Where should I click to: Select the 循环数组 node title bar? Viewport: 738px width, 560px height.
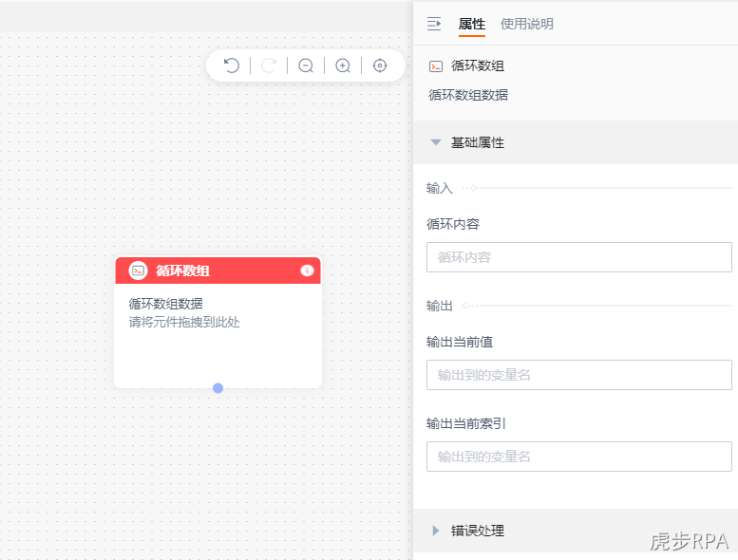[x=218, y=271]
